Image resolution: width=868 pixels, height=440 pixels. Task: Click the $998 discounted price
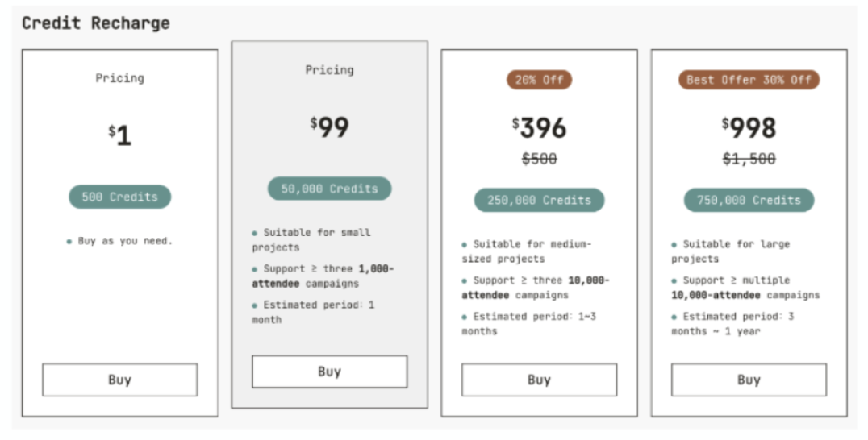point(749,127)
